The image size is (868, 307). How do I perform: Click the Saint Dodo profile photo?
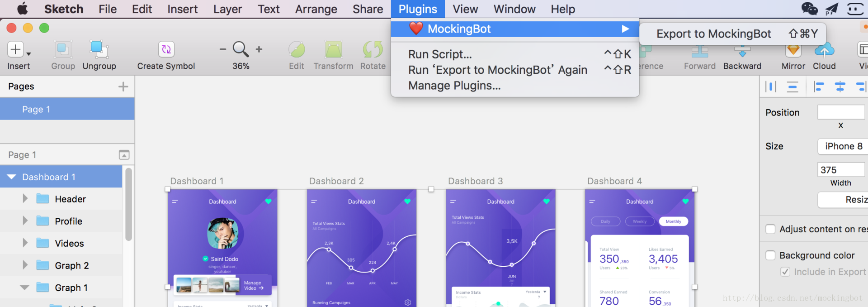click(223, 234)
